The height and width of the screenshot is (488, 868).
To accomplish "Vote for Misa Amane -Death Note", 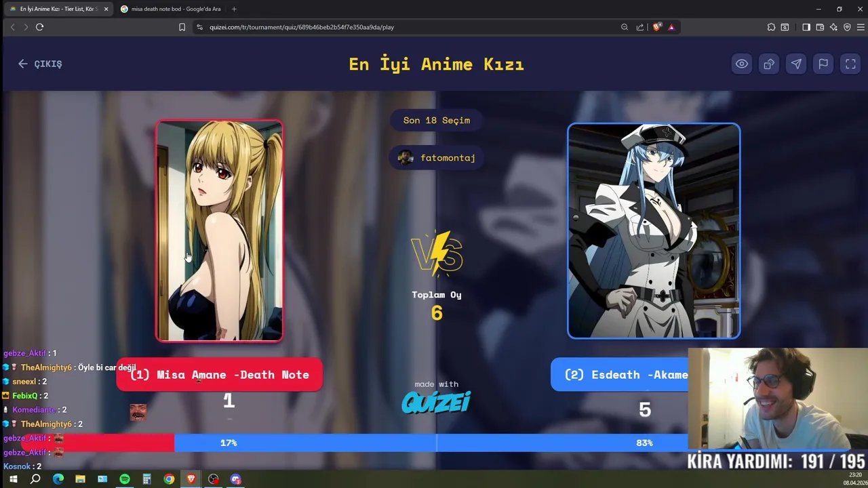I will [219, 375].
